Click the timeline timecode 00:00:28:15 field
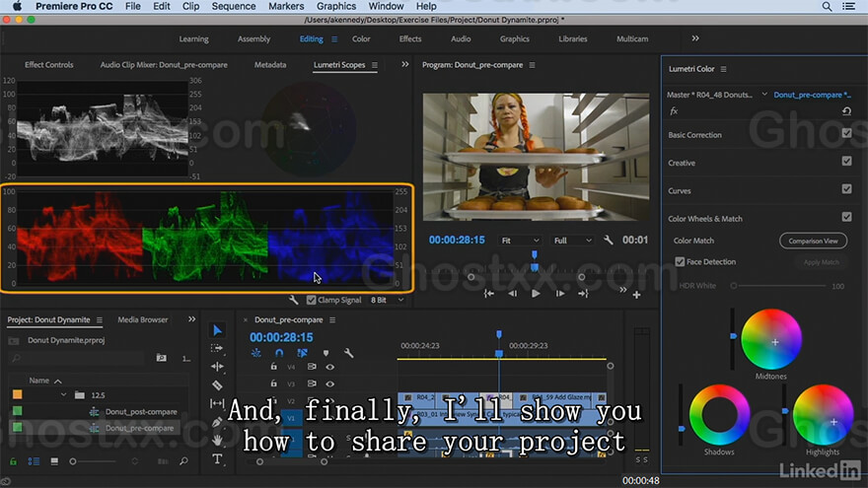This screenshot has height=488, width=868. pyautogui.click(x=281, y=337)
